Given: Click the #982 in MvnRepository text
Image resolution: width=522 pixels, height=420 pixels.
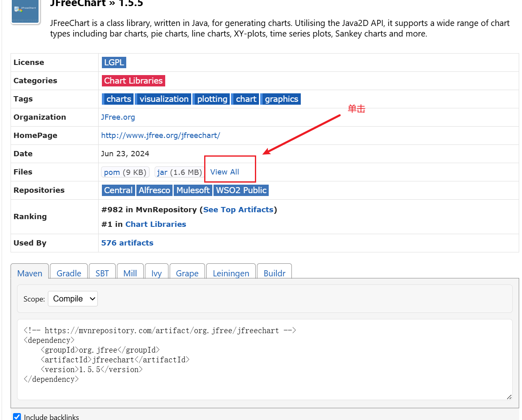Looking at the screenshot, I should [x=149, y=210].
